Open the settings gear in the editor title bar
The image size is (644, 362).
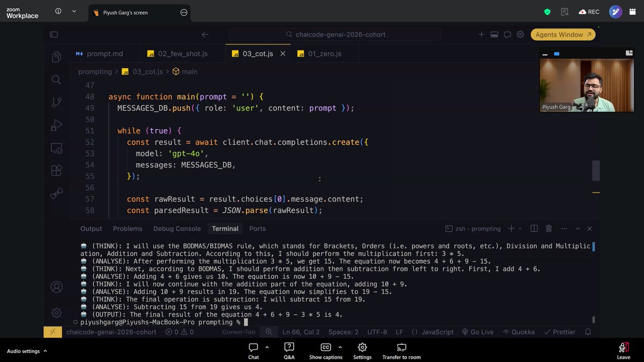[x=521, y=34]
